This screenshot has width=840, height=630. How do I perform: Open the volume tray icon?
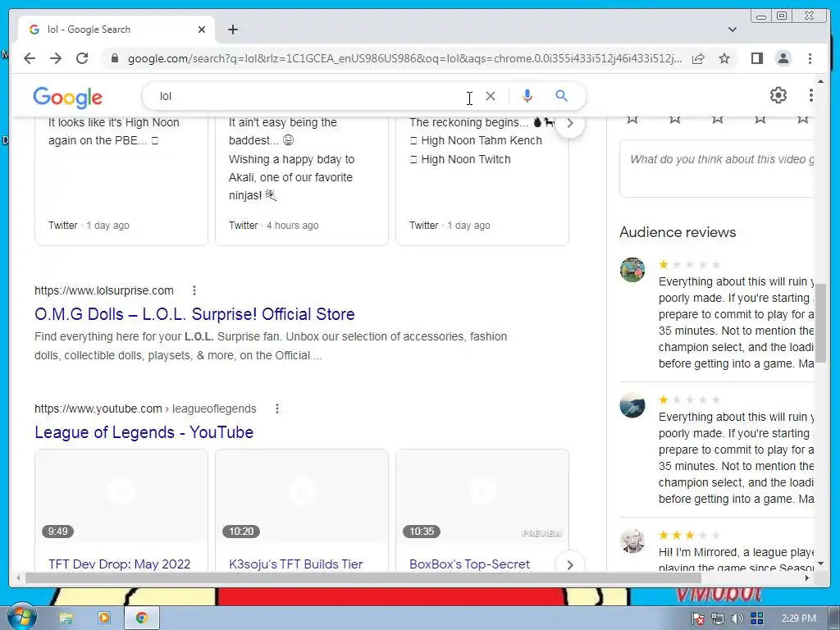[737, 619]
